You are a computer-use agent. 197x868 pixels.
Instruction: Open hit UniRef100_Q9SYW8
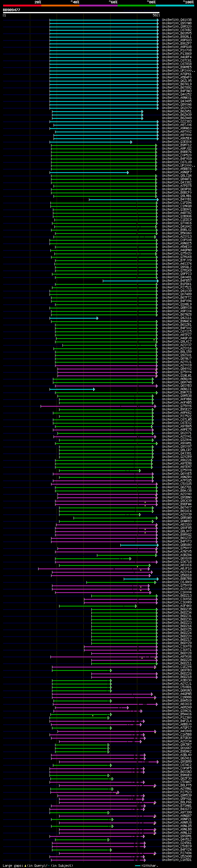pyautogui.click(x=177, y=23)
